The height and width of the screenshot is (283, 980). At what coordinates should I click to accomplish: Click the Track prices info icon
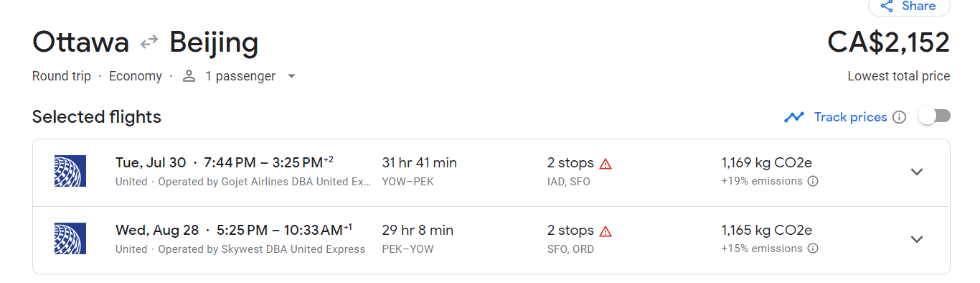pos(899,117)
